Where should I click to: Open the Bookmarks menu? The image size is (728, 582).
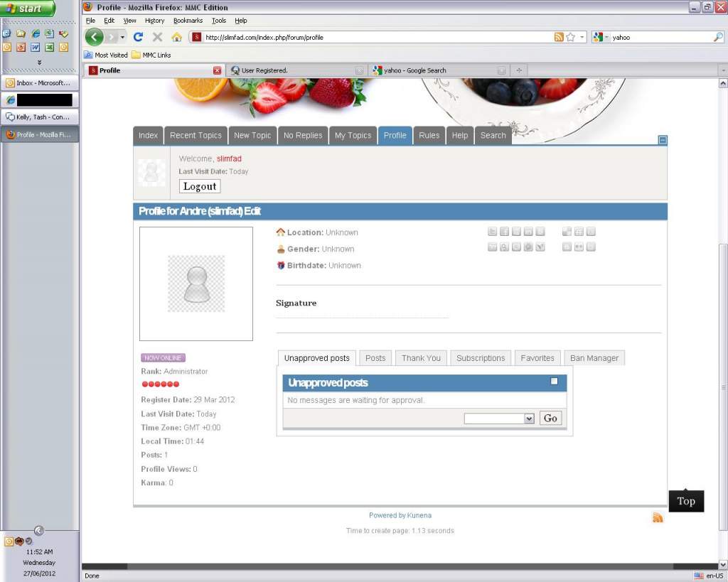tap(188, 21)
